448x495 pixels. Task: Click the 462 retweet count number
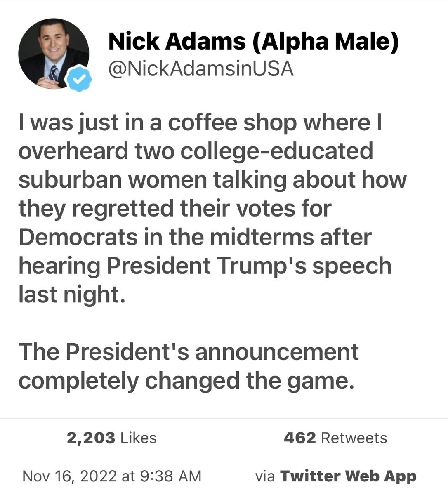tap(299, 438)
